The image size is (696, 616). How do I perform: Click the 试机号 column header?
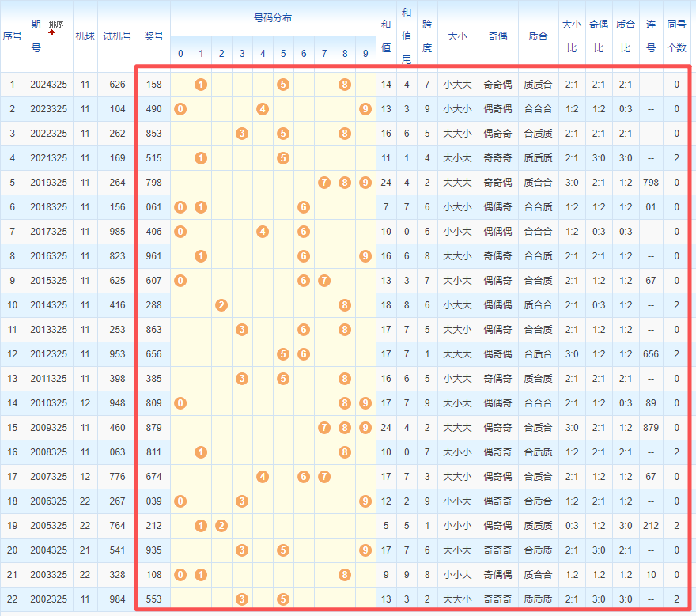pyautogui.click(x=118, y=36)
